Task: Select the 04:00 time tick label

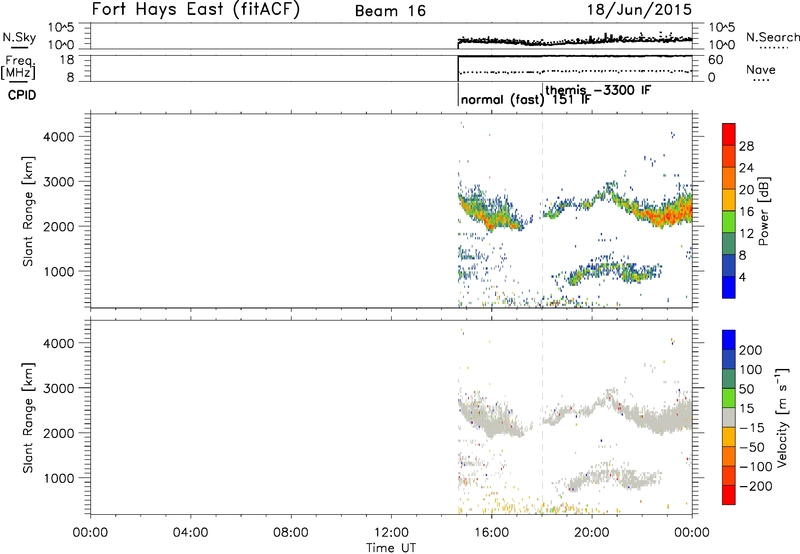Action: pos(190,533)
